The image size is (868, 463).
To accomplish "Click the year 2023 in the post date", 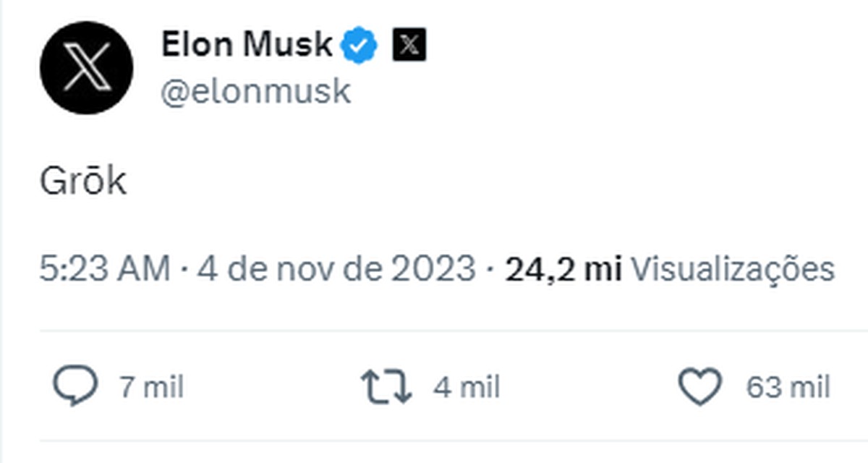I will (434, 270).
